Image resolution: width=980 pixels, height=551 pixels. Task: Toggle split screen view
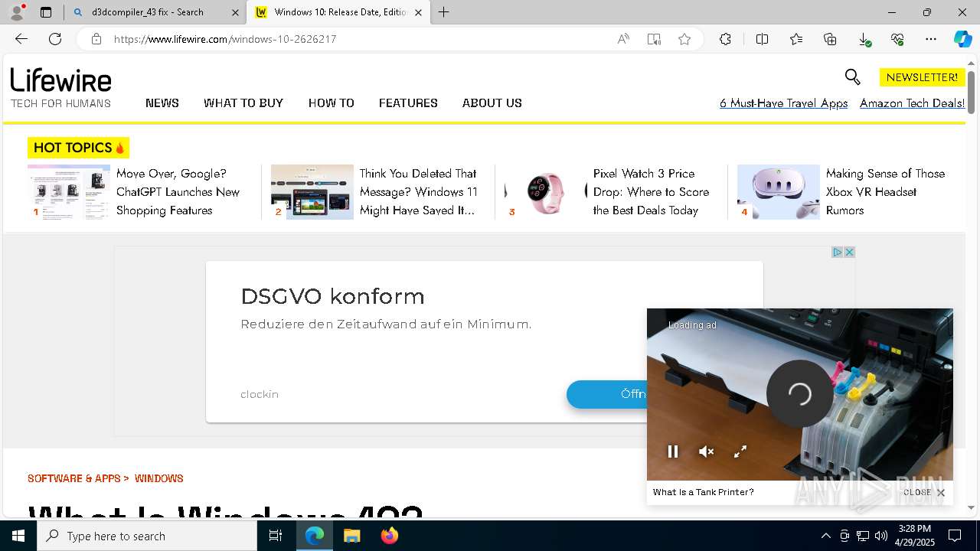[x=762, y=39]
